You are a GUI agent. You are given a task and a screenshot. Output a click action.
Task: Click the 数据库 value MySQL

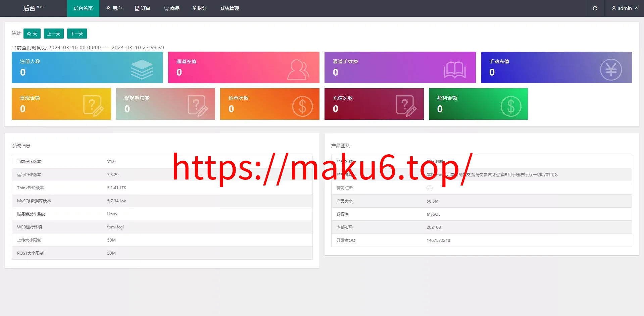coord(433,214)
